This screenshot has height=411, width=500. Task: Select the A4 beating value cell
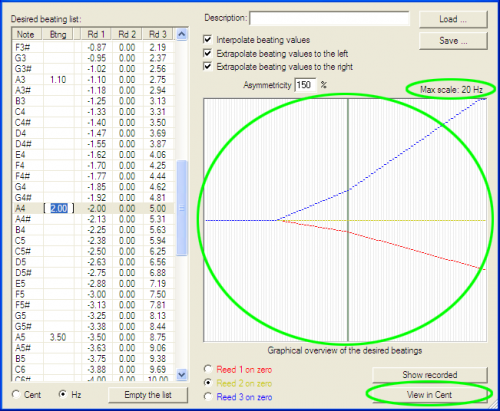[59, 208]
